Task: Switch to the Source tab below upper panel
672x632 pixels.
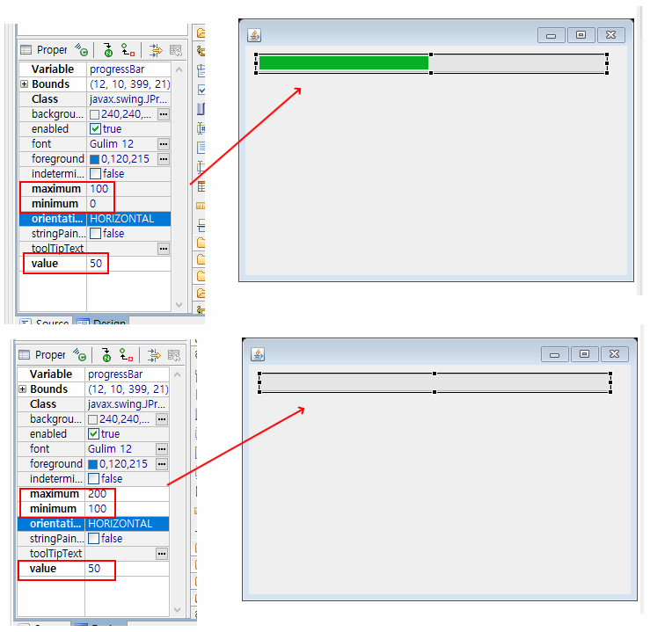Action: click(45, 321)
